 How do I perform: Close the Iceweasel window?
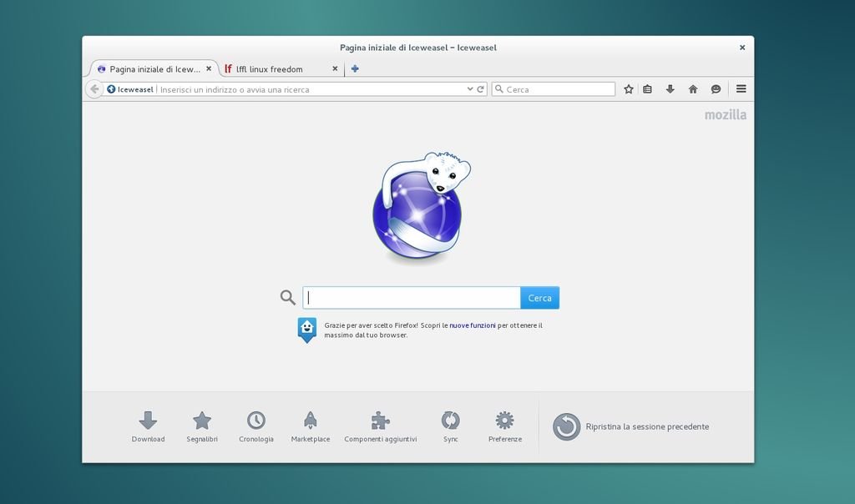click(x=742, y=48)
